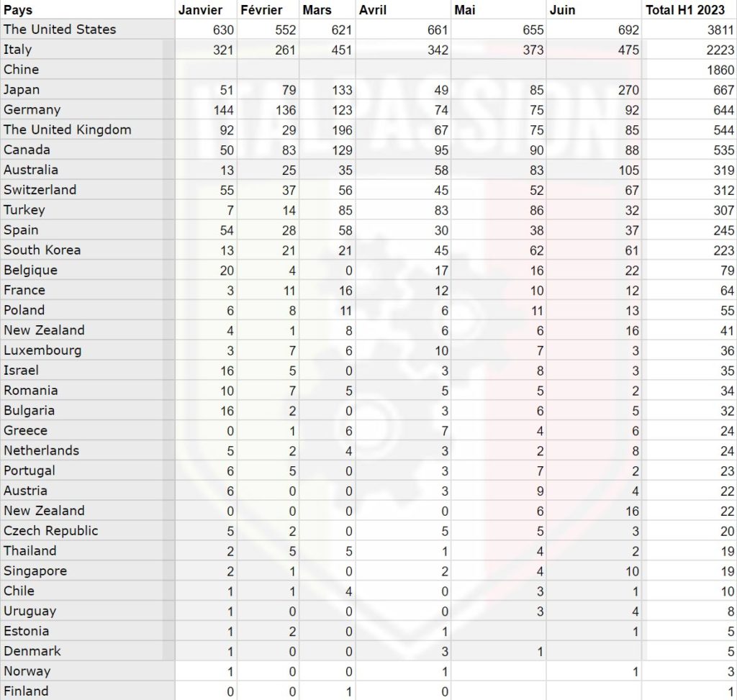The image size is (737, 700).
Task: Click Canada's total of 535
Action: coord(720,150)
